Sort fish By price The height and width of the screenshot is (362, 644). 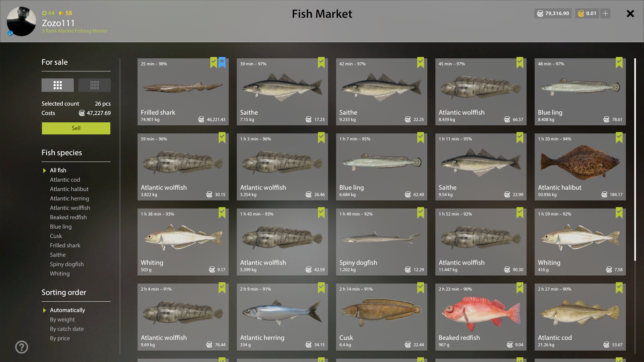[x=60, y=338]
